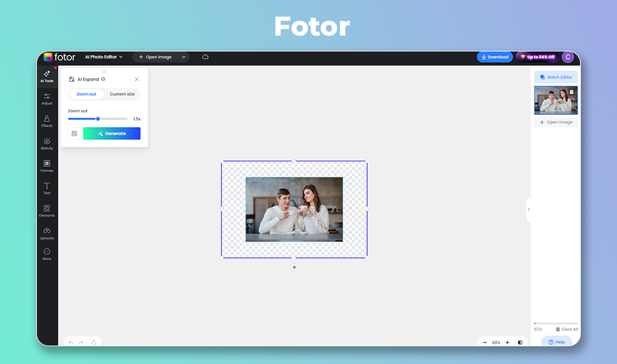The width and height of the screenshot is (617, 364).
Task: Open the Frames panel
Action: (47, 166)
